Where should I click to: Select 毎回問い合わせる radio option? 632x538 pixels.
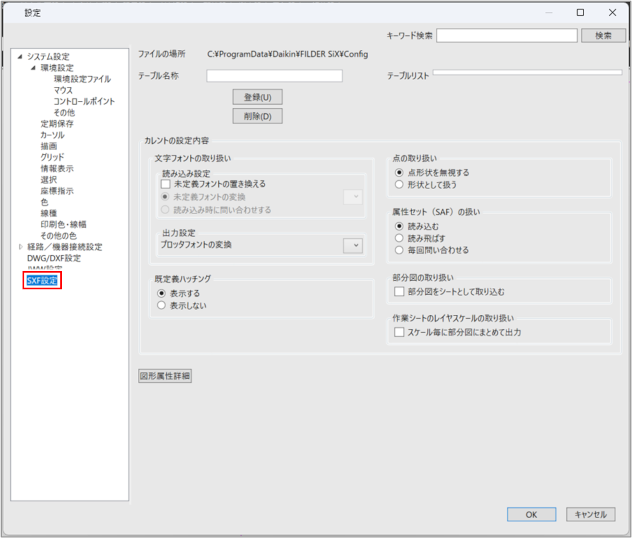point(400,250)
